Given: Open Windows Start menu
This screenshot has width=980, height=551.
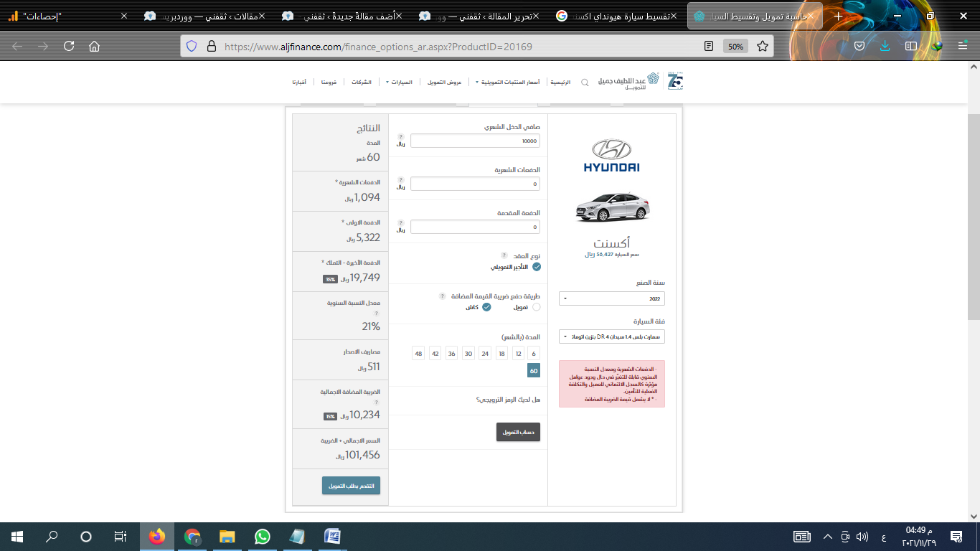Looking at the screenshot, I should (x=17, y=536).
